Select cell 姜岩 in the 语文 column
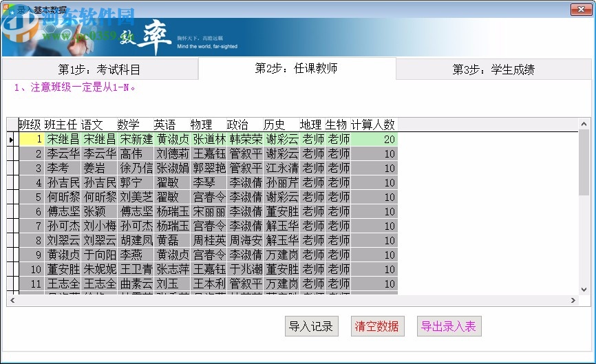The image size is (596, 364). (x=99, y=169)
